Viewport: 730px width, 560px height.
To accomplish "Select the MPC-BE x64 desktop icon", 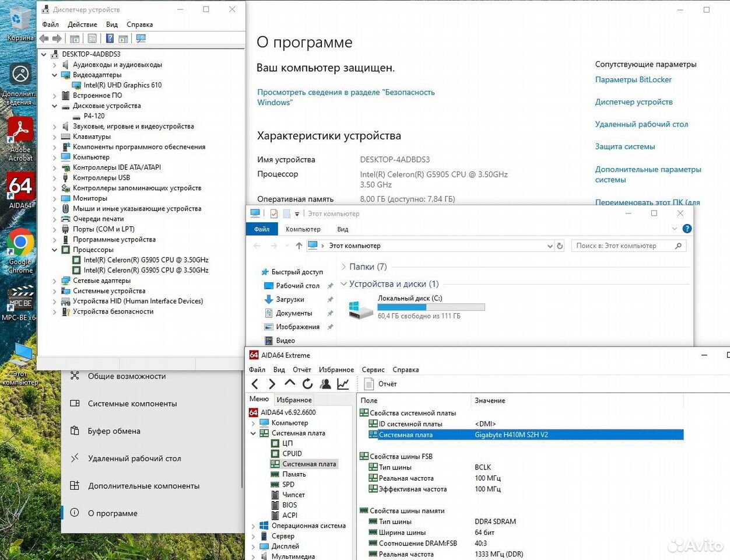I will [x=19, y=303].
